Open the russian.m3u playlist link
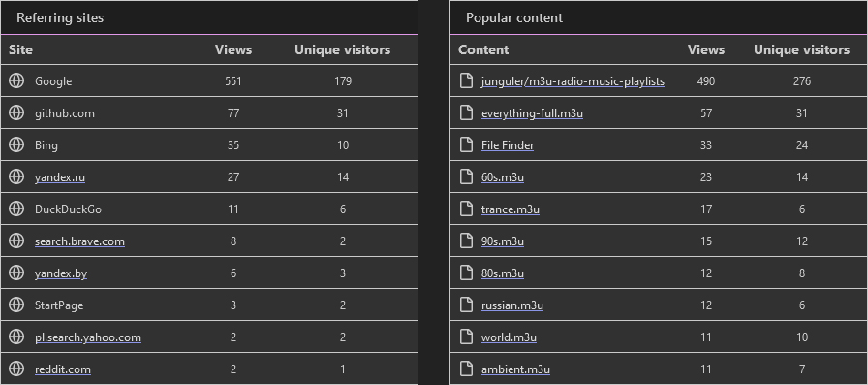Screen dimensions: 868x385 (x=512, y=305)
